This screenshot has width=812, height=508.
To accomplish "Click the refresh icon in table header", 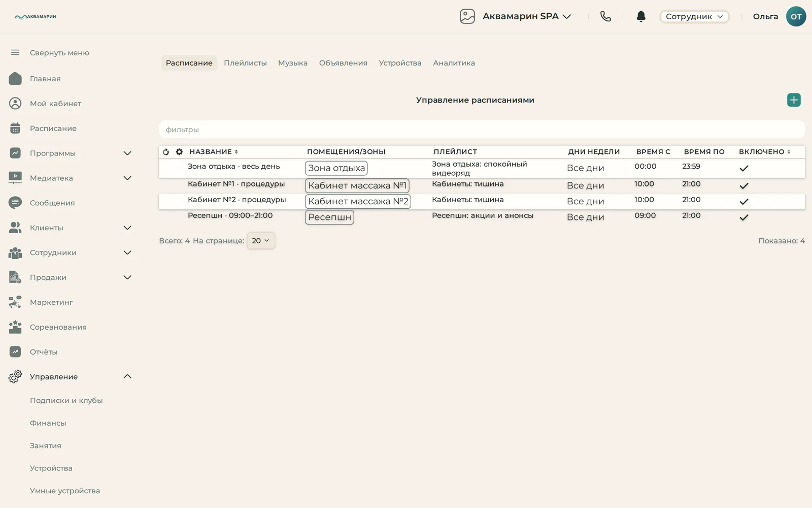I will click(x=166, y=152).
